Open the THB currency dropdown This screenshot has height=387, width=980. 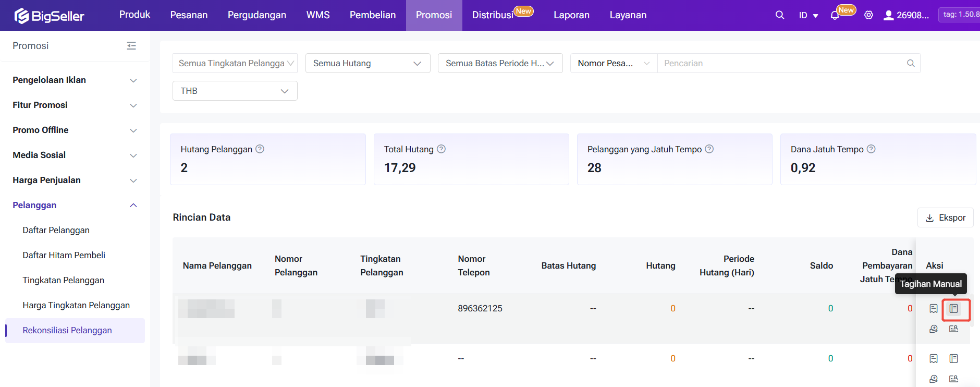click(235, 91)
